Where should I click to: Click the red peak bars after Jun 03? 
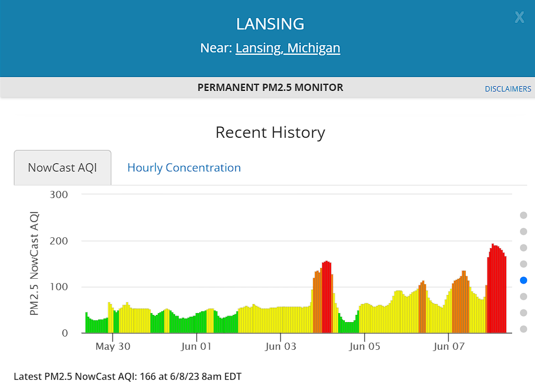pos(327,297)
